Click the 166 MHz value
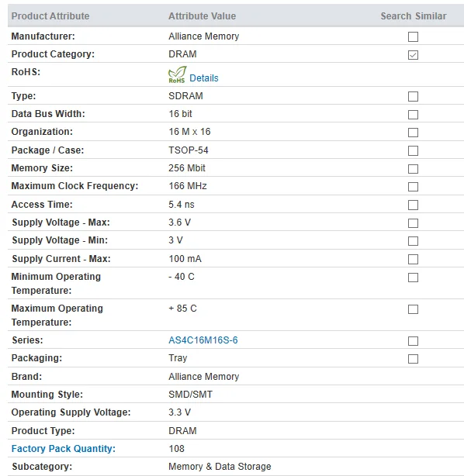Image resolution: width=464 pixels, height=476 pixels. pos(188,186)
